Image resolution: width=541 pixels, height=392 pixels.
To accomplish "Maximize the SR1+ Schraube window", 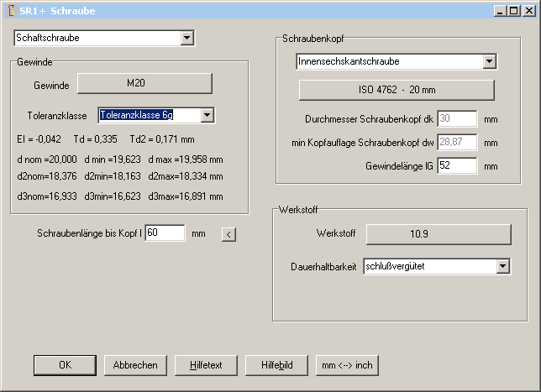I will point(513,11).
